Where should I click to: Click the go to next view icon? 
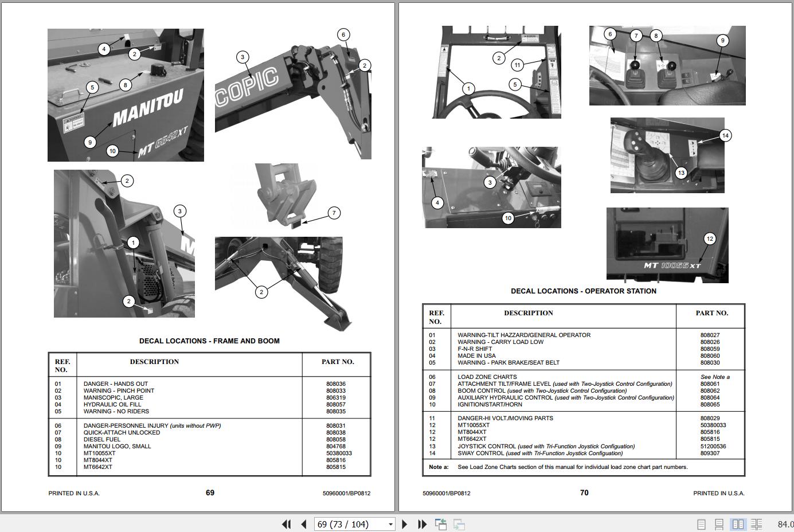tap(459, 524)
